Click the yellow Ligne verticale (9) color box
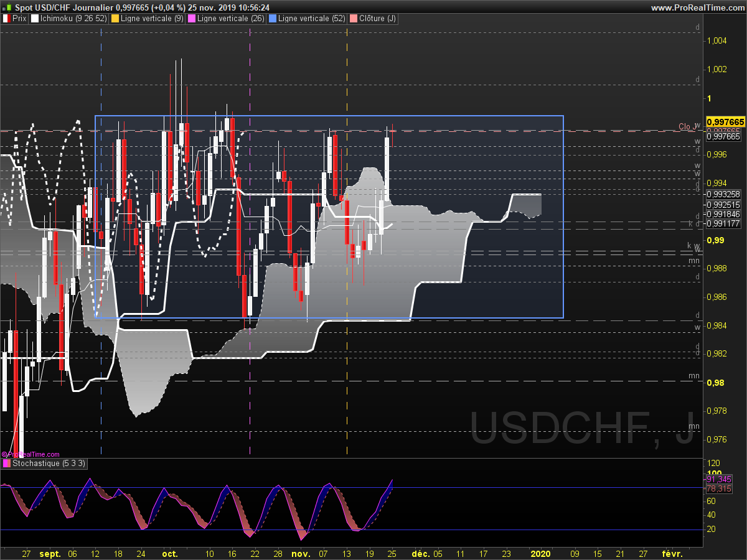747x560 pixels. pyautogui.click(x=115, y=19)
